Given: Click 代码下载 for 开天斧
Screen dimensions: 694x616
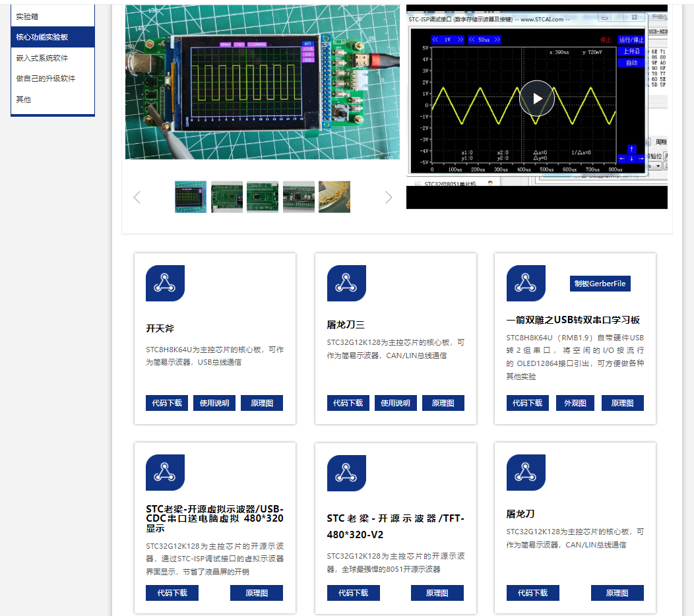Looking at the screenshot, I should (x=167, y=403).
